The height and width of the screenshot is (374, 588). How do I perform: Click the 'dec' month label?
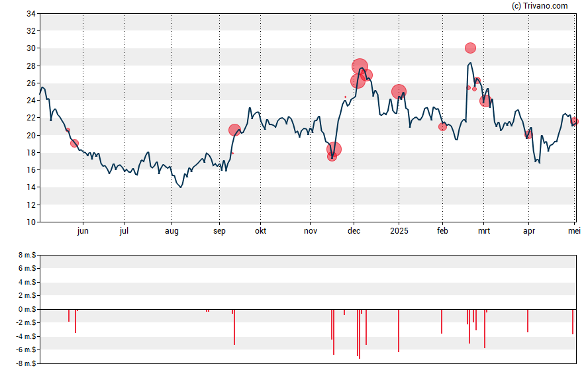click(354, 231)
